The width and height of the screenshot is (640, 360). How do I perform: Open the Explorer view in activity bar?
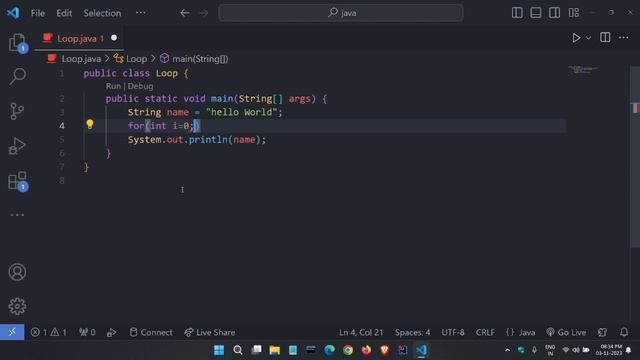click(17, 42)
